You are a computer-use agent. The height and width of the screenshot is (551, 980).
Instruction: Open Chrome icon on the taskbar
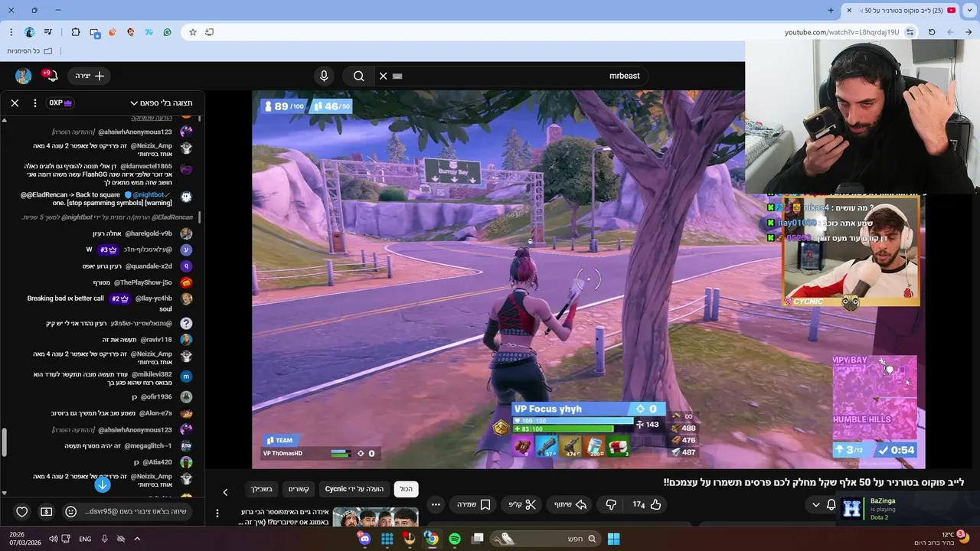[432, 539]
